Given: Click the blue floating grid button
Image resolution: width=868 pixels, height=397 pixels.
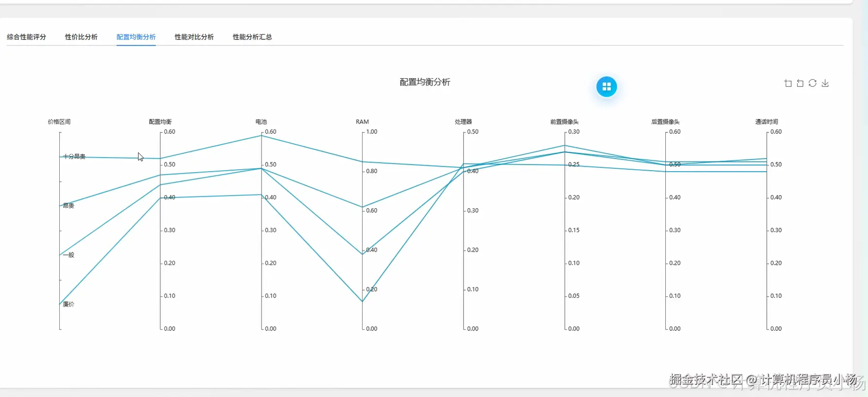Looking at the screenshot, I should tap(607, 87).
